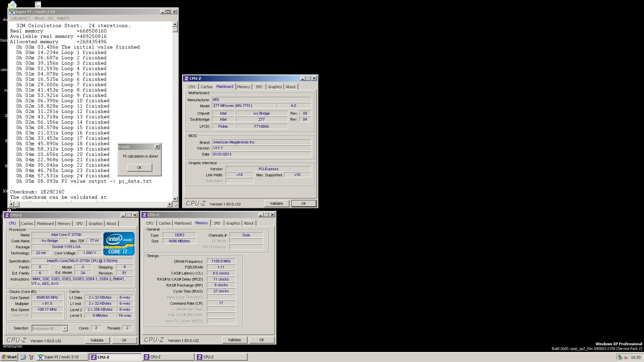Click the Checksum: 1E28C16C line

click(x=37, y=192)
